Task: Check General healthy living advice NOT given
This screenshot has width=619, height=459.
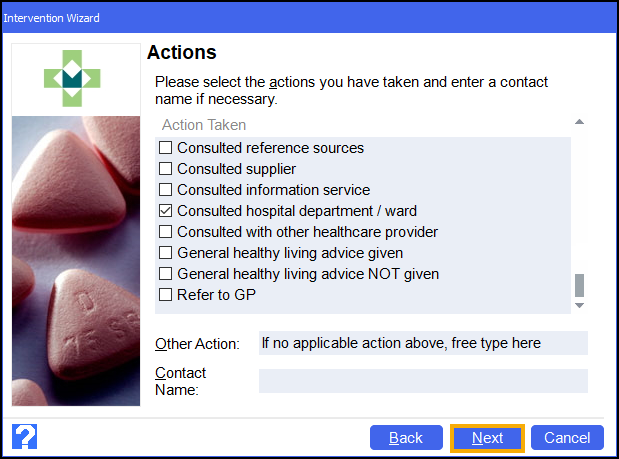Action: coord(166,274)
